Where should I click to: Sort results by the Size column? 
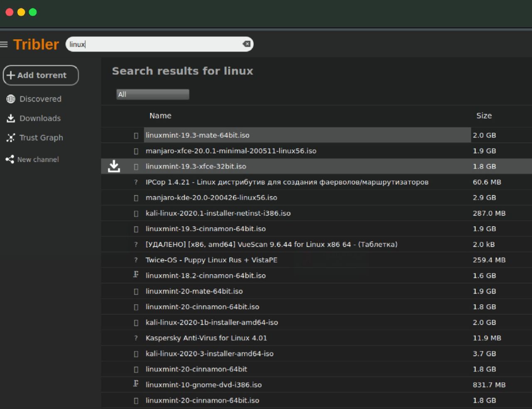pos(484,116)
